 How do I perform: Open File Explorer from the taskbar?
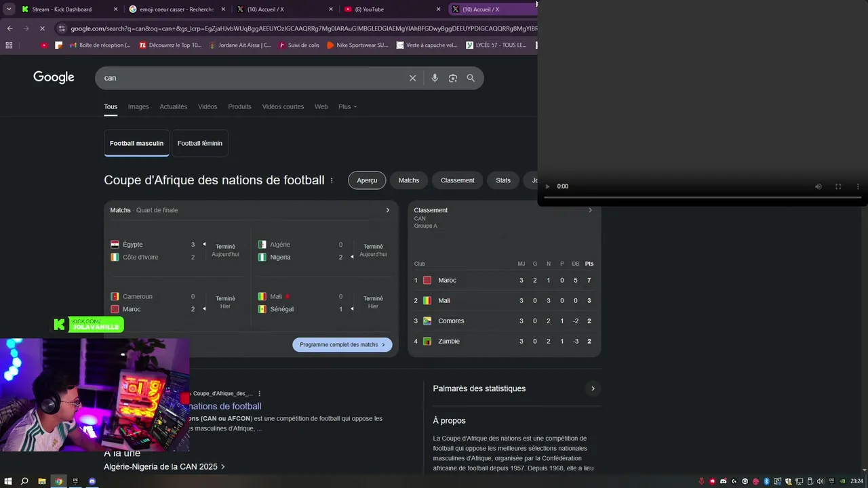point(42,481)
